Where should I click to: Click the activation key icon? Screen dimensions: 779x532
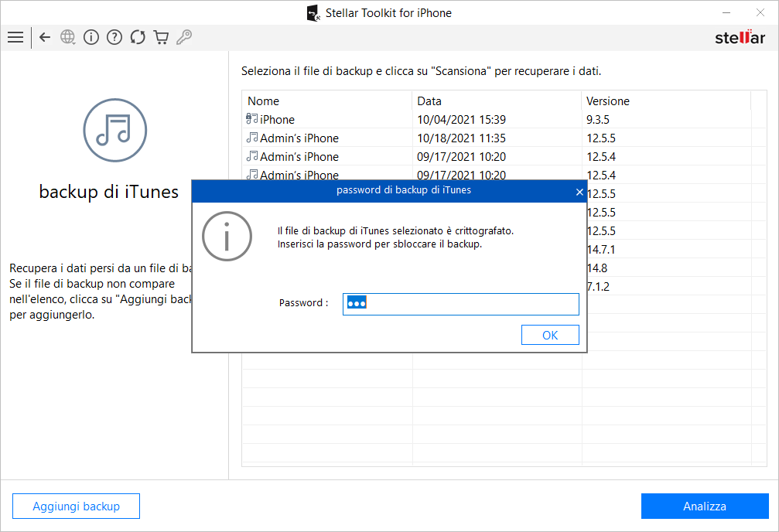(184, 37)
